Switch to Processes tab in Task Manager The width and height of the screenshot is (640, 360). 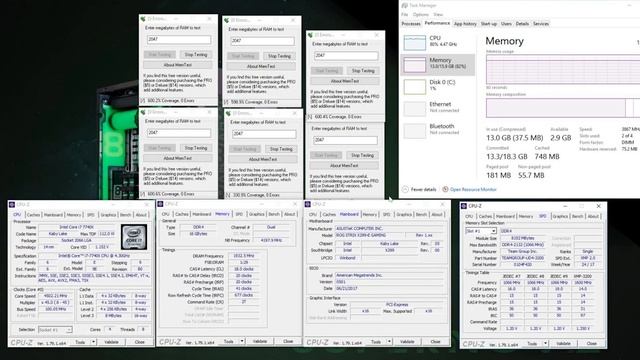point(411,24)
